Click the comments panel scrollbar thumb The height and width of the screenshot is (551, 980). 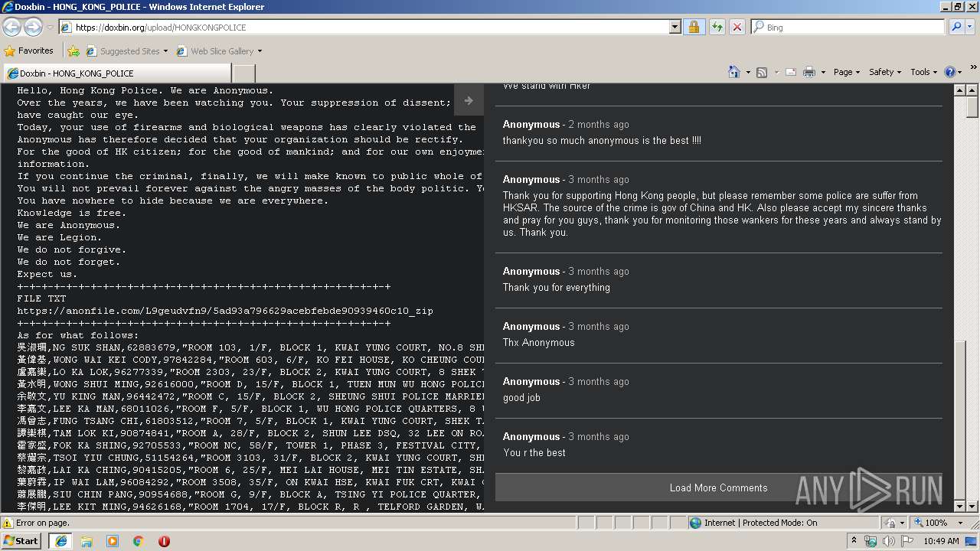[959, 419]
